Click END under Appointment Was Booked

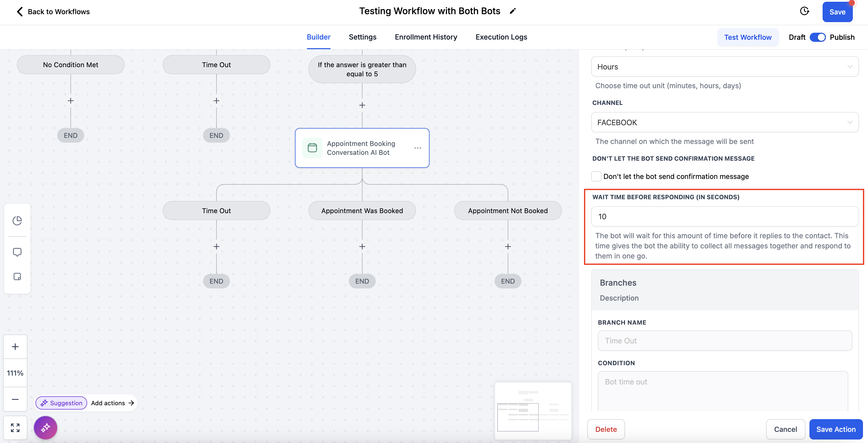362,281
